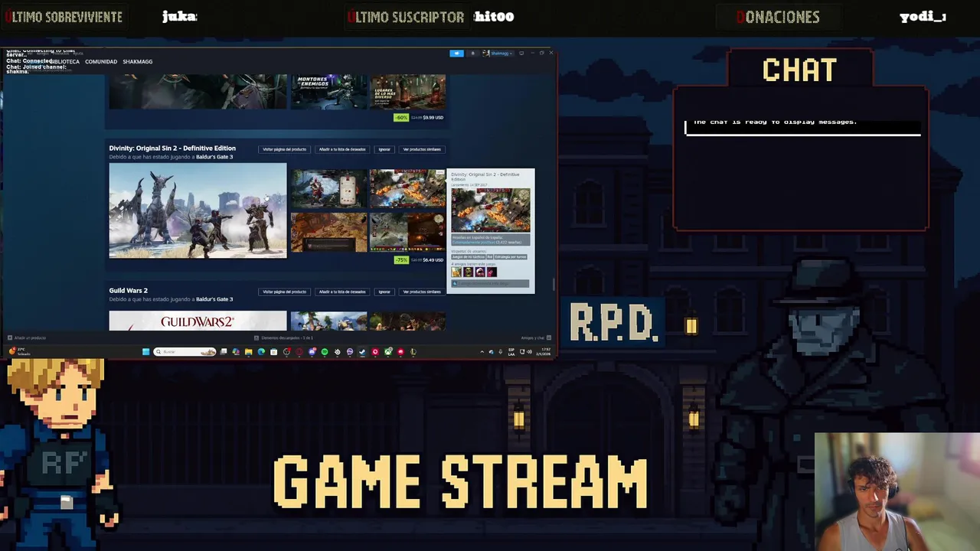Click second friend avatar in Divinity popup

point(469,272)
